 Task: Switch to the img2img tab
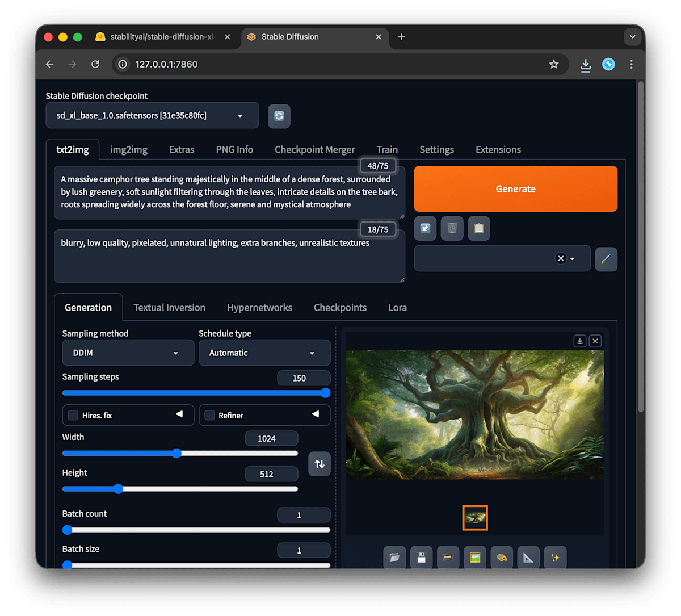click(129, 149)
